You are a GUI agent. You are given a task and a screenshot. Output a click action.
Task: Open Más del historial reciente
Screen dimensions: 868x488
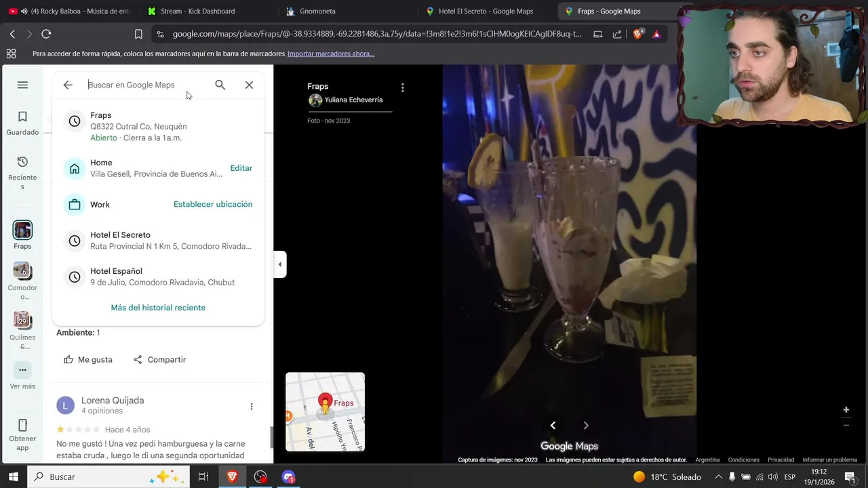158,308
